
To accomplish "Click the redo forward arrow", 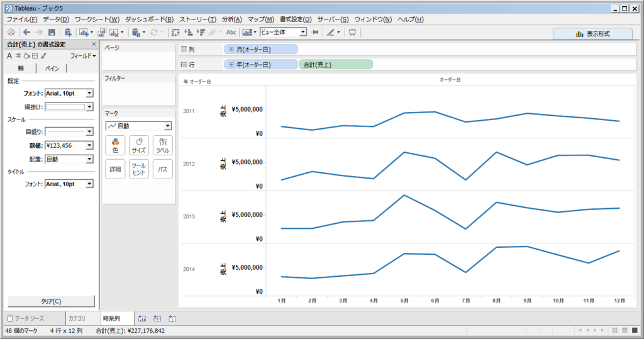I will pos(39,32).
